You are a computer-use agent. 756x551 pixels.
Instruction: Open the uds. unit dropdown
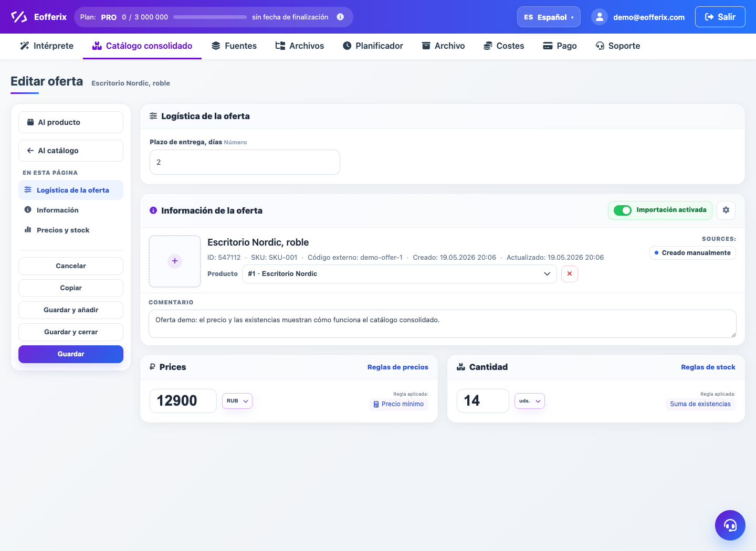530,401
